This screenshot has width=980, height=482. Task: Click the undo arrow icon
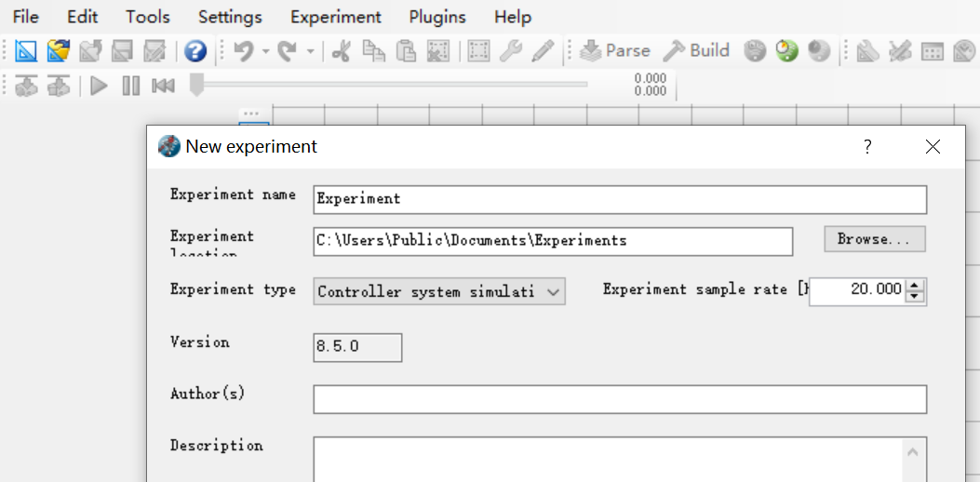pos(243,50)
